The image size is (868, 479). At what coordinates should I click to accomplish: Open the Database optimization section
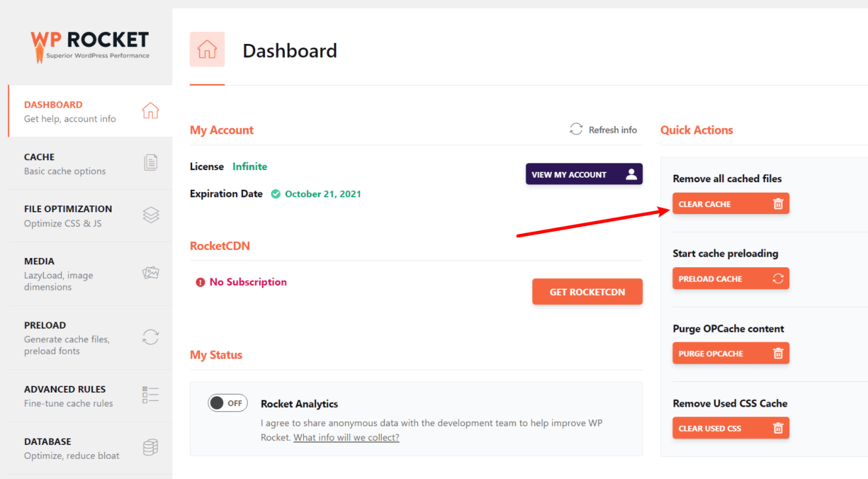click(91, 448)
